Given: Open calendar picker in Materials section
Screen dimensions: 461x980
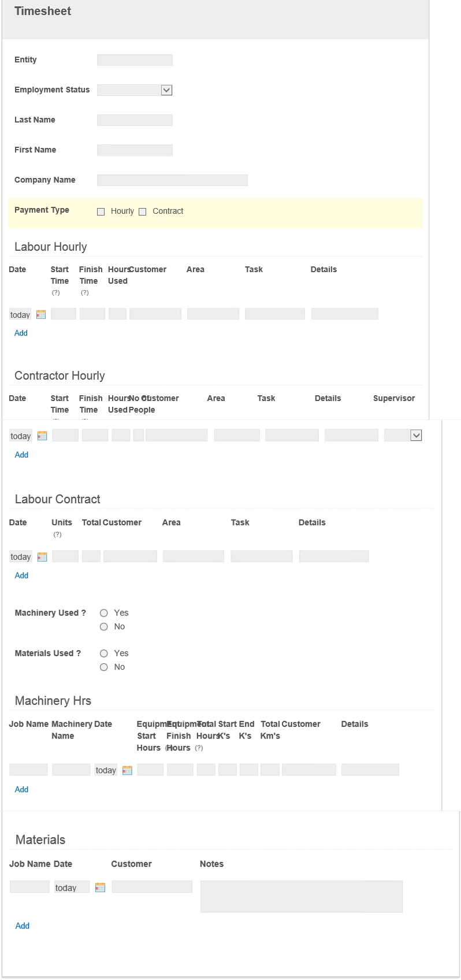Looking at the screenshot, I should point(101,888).
